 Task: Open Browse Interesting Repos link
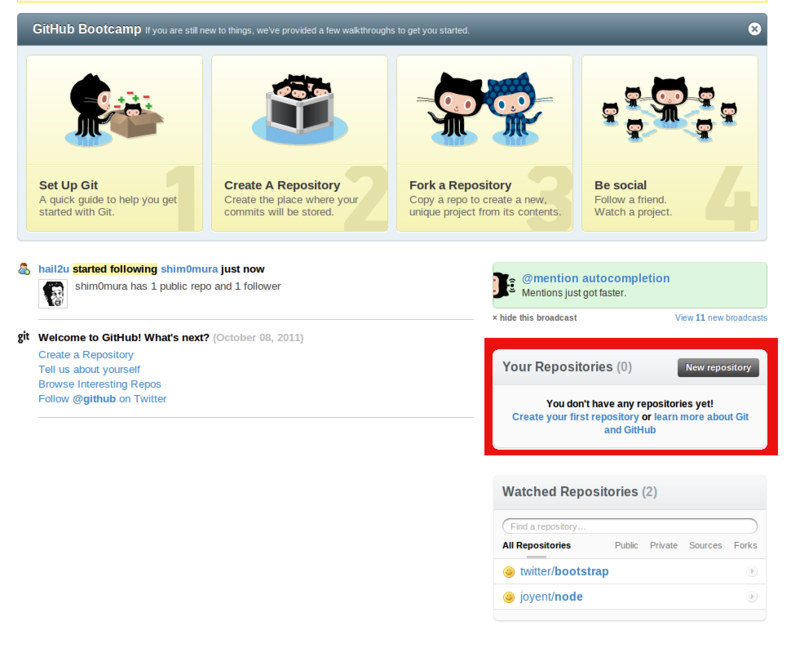point(99,384)
